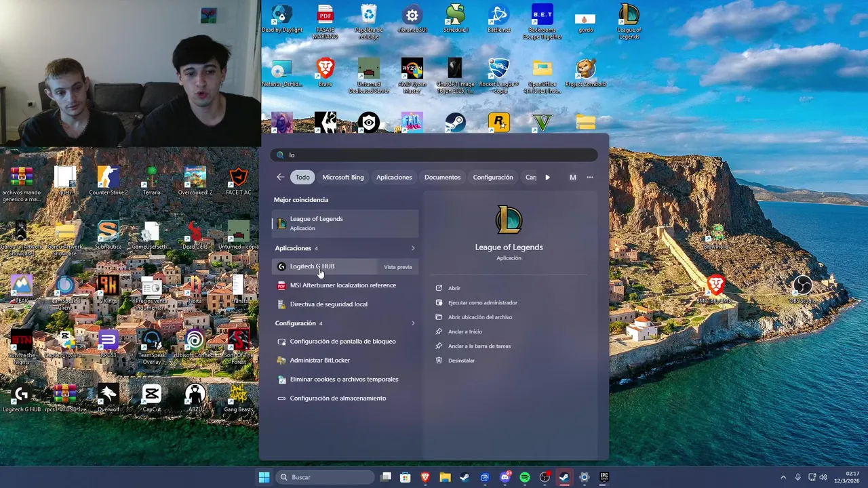
Task: Open Epic Games Launcher from taskbar
Action: click(604, 477)
